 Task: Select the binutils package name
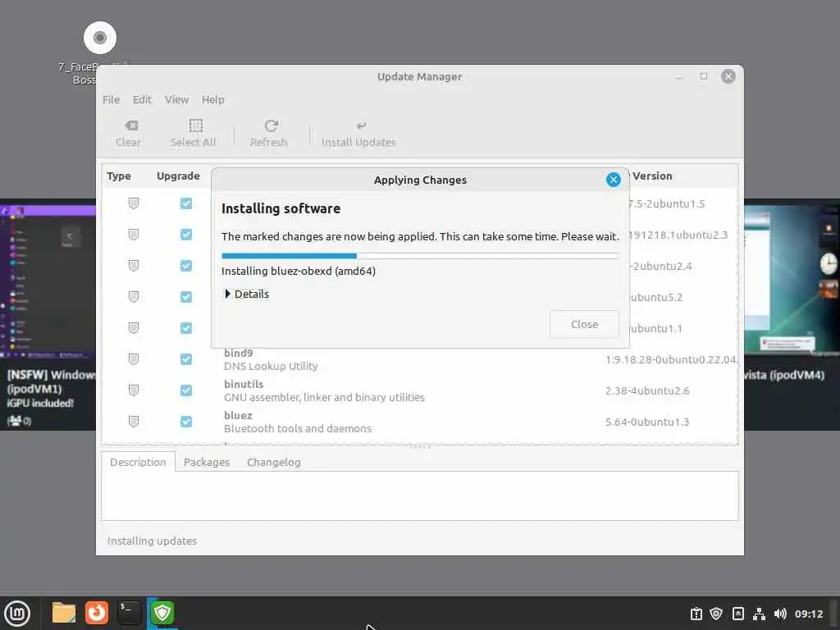pos(244,384)
